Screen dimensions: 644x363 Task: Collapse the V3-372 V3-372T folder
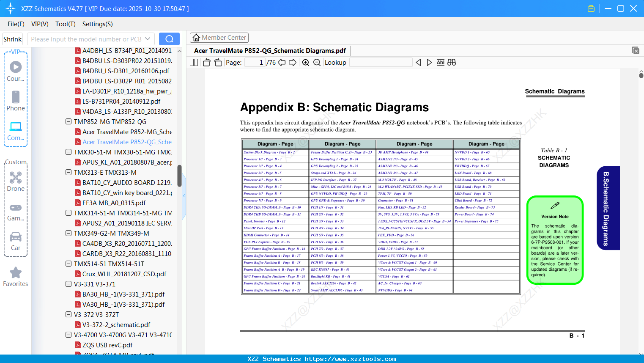point(69,315)
